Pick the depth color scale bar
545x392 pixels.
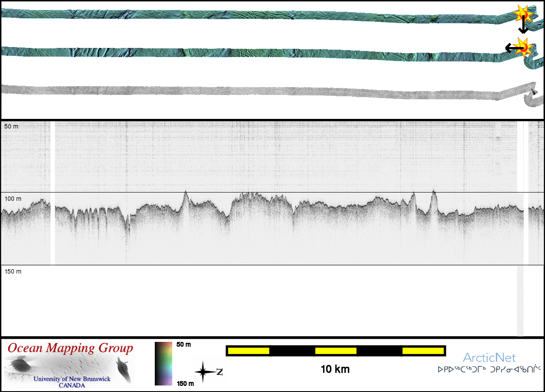[163, 364]
